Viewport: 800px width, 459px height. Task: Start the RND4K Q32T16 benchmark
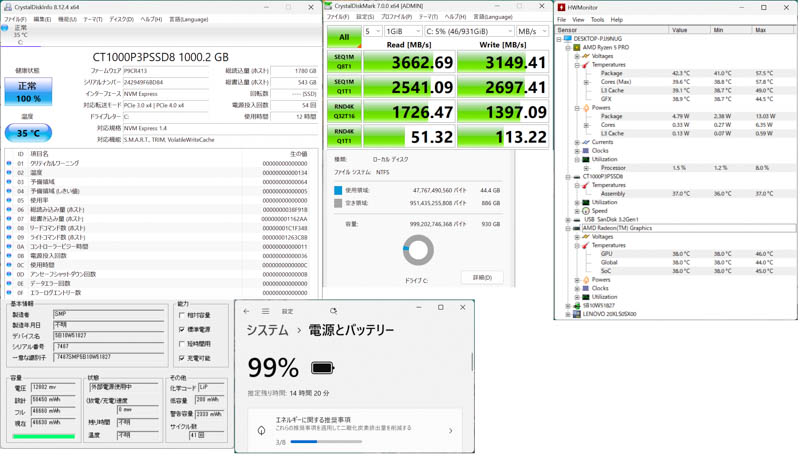pyautogui.click(x=344, y=111)
